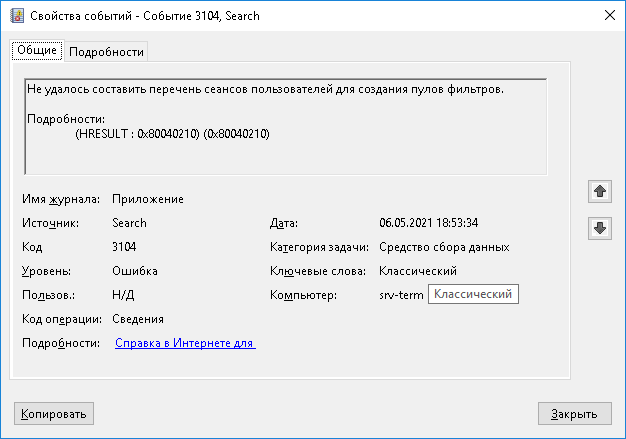Click the Закрыть button
The image size is (626, 439).
[574, 413]
